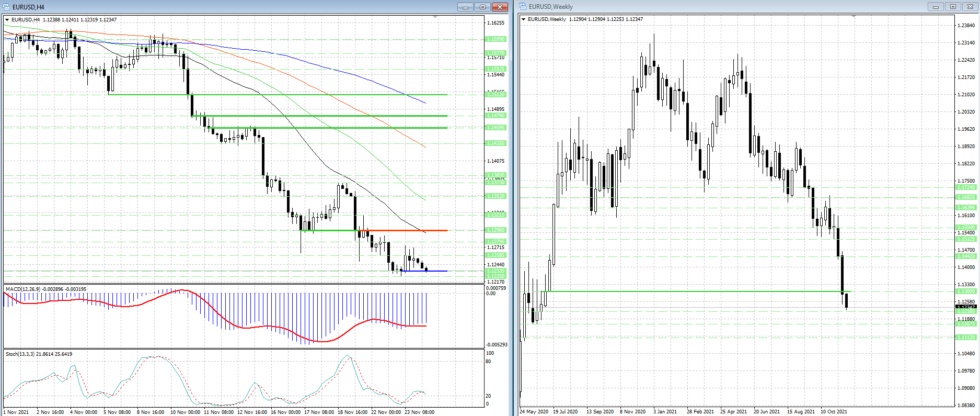Select the orange horizontal line at 1.12980
Viewport: 980px width, 416px height.
coord(402,230)
